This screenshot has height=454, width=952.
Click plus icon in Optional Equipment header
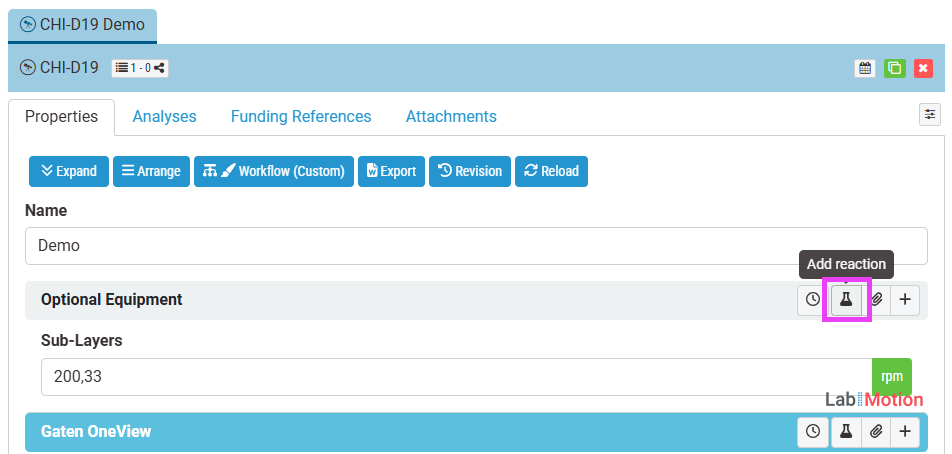tap(905, 299)
